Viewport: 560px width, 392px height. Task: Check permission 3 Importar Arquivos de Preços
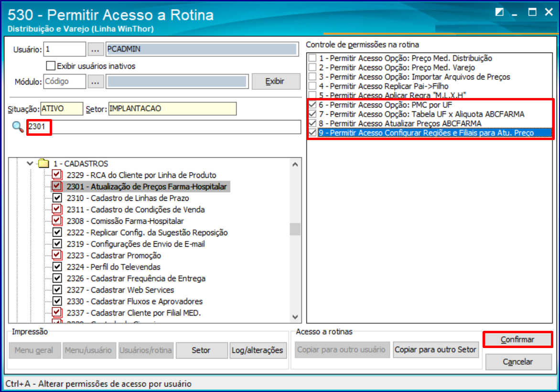(312, 76)
